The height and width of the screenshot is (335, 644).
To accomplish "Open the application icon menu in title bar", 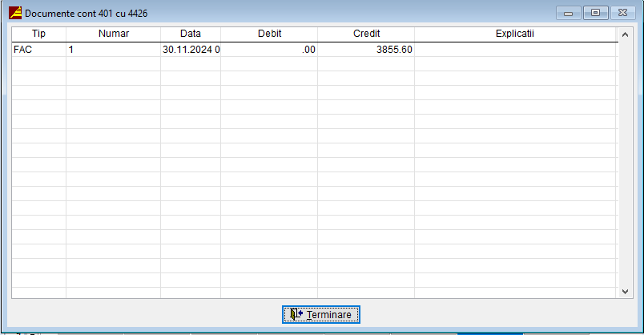I will point(14,14).
